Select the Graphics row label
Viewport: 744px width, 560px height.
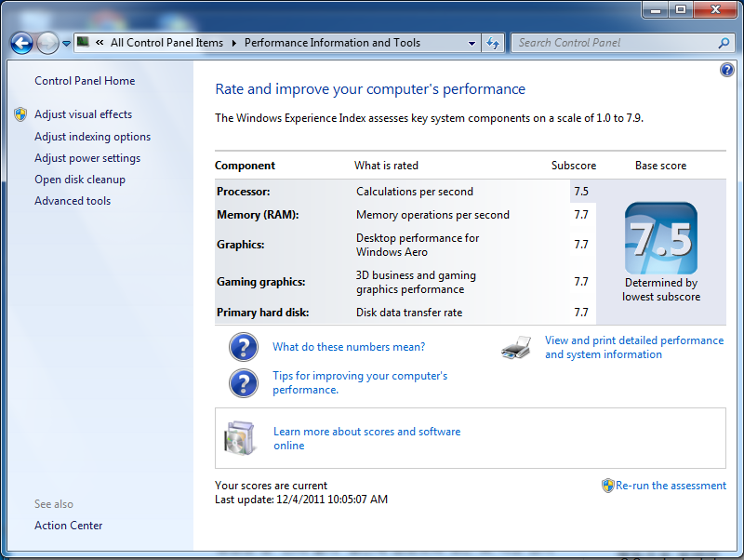[241, 245]
